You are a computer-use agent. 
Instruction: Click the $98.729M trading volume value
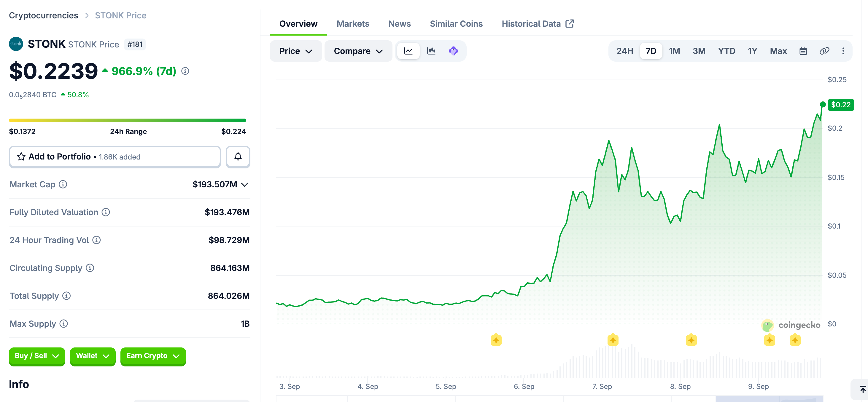pyautogui.click(x=229, y=240)
